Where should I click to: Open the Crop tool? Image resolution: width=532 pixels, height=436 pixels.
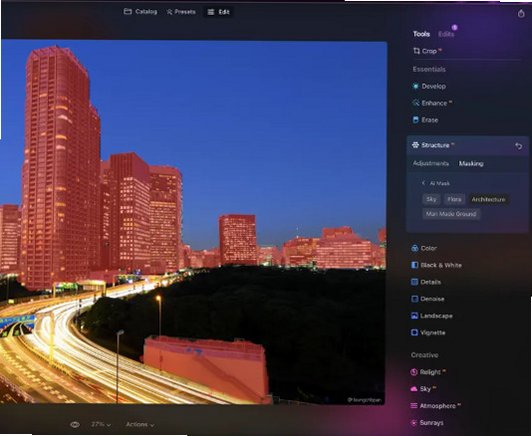pos(427,51)
